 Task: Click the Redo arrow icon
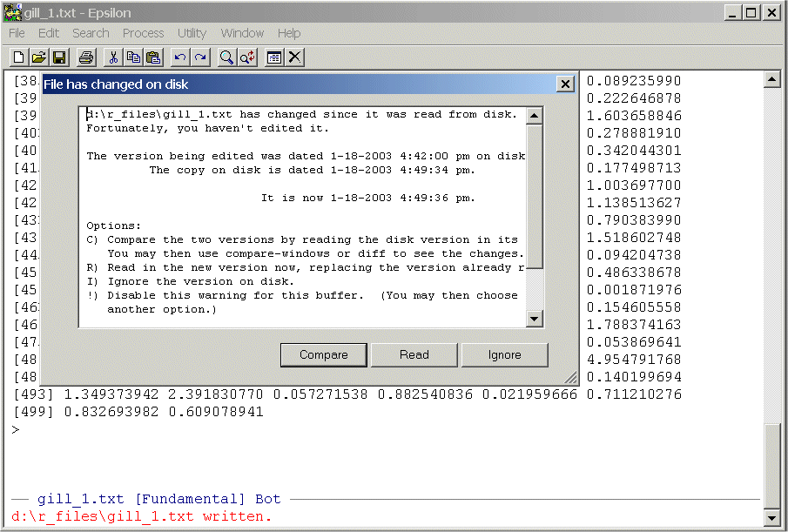[x=200, y=57]
